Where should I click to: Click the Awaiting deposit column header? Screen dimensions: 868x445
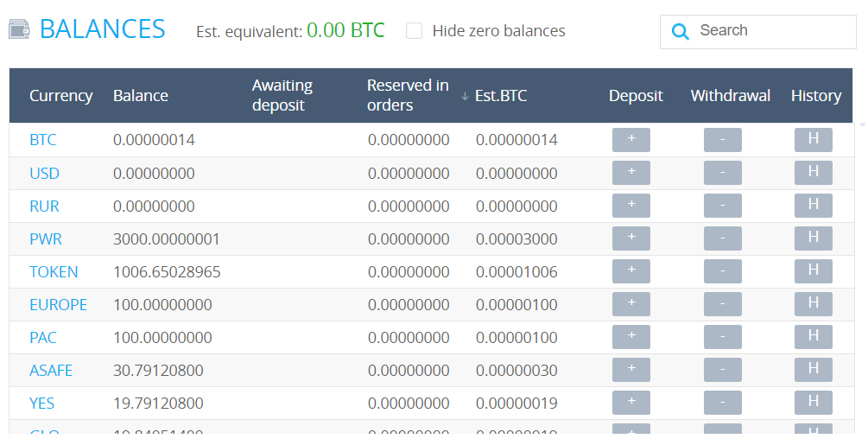[x=282, y=95]
